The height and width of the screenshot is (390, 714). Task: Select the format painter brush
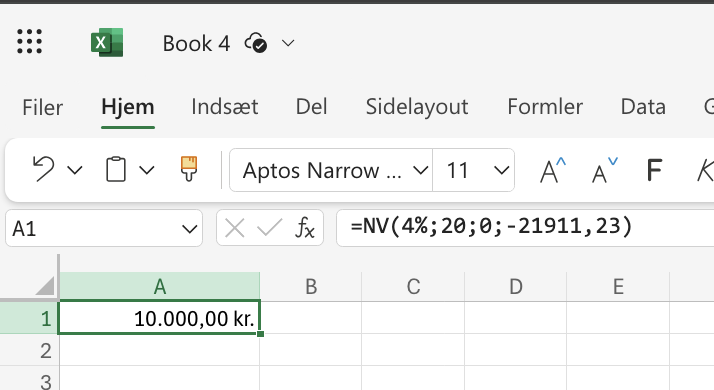click(x=189, y=169)
